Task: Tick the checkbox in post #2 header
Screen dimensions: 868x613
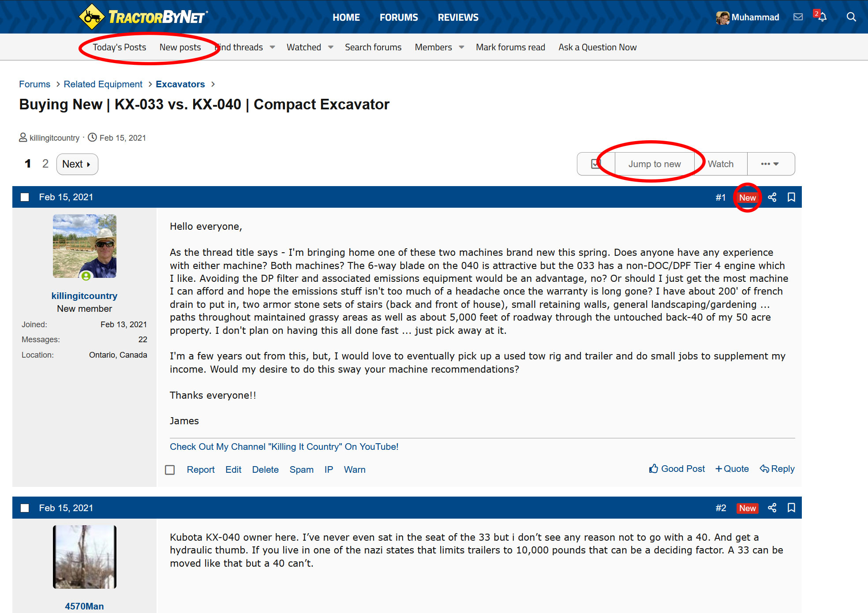Action: 25,508
